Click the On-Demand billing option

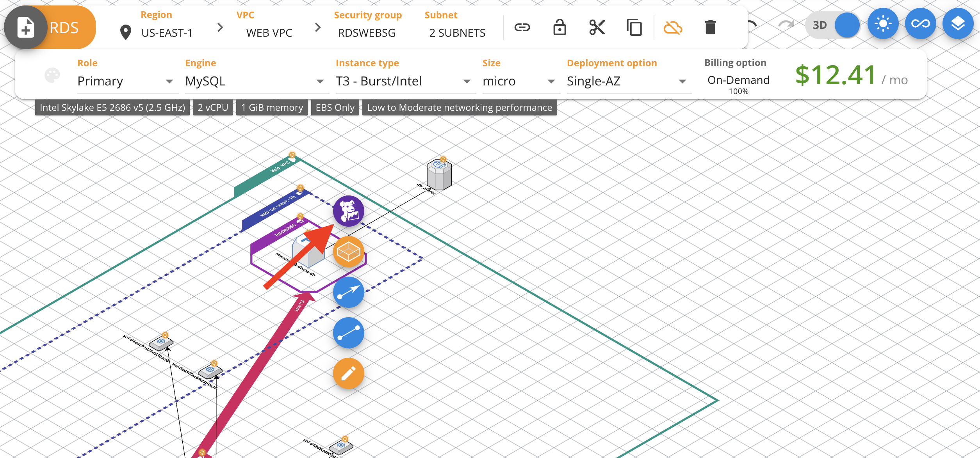click(x=738, y=80)
